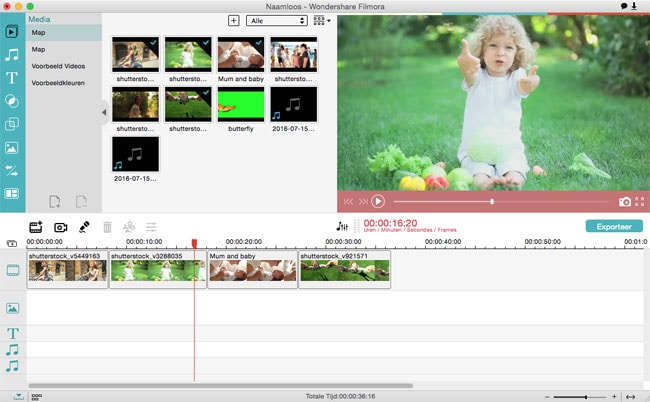Click the timecode display 00:00:16:20
The image size is (650, 402).
tap(390, 223)
